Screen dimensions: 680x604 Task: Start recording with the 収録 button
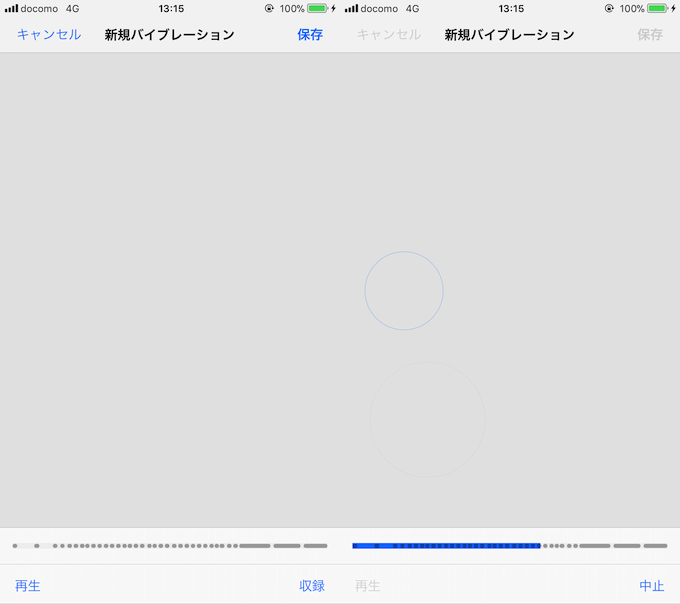(x=312, y=586)
